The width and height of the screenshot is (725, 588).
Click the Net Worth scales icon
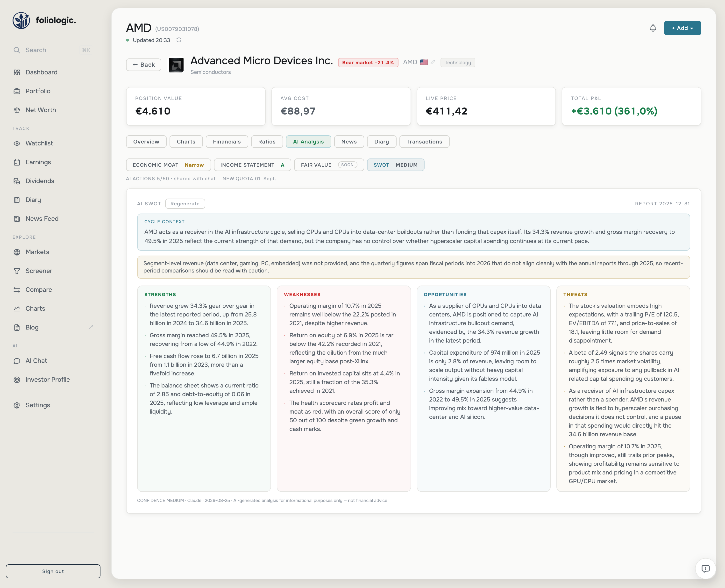pyautogui.click(x=17, y=110)
